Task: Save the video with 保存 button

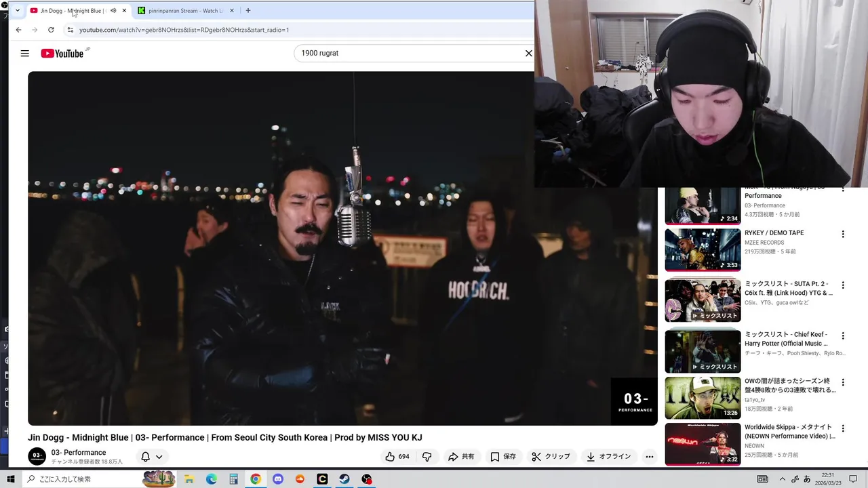Action: (x=503, y=457)
